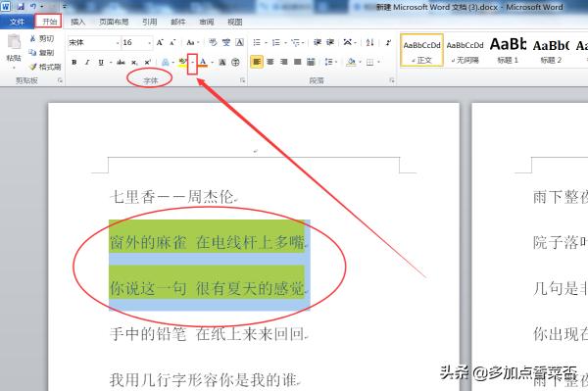Click the font color A icon
The width and height of the screenshot is (588, 391).
(203, 62)
